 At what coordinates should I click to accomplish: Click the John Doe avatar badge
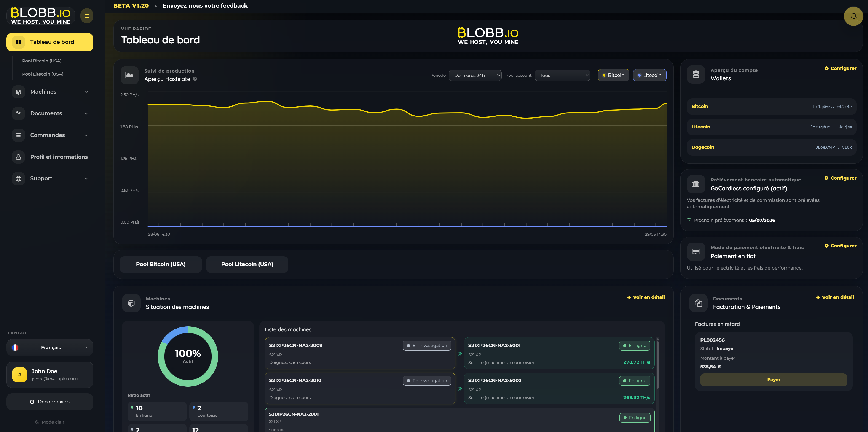click(x=19, y=375)
